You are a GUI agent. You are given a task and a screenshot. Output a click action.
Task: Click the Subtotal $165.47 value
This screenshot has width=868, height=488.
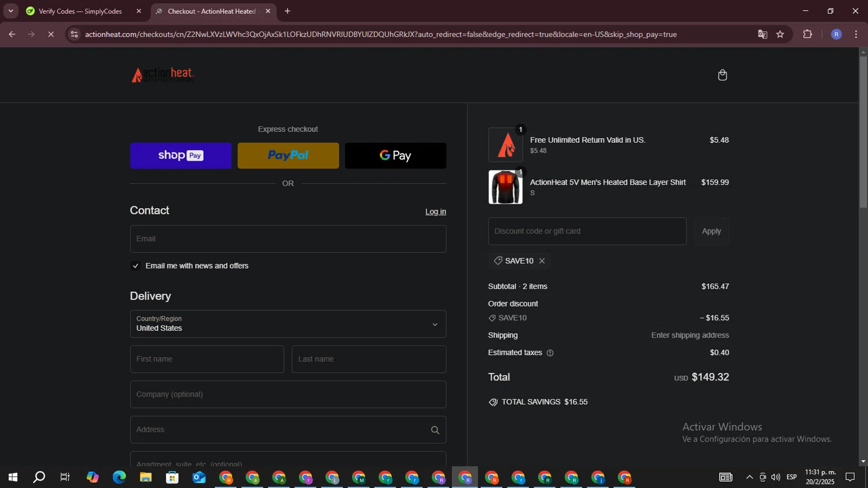[715, 286]
